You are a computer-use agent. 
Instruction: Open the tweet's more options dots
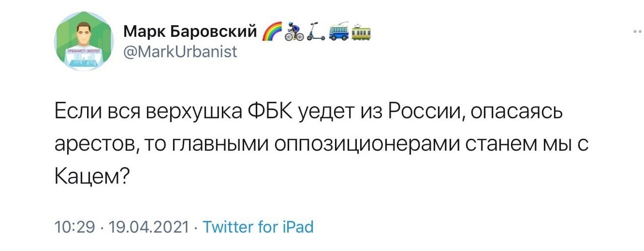637,32
